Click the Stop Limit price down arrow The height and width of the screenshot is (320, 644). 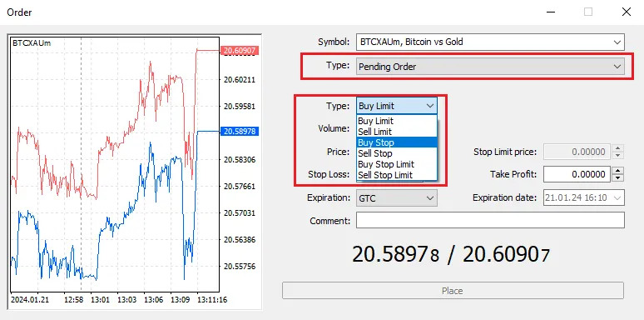coord(617,156)
